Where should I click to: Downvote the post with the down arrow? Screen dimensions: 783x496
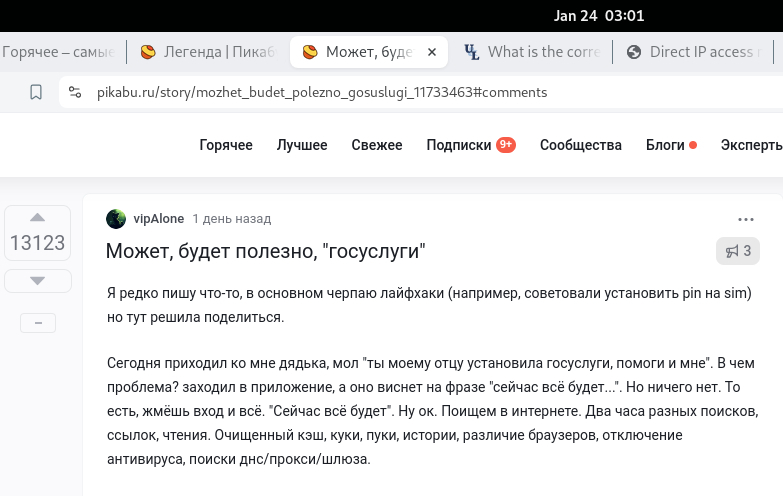38,281
